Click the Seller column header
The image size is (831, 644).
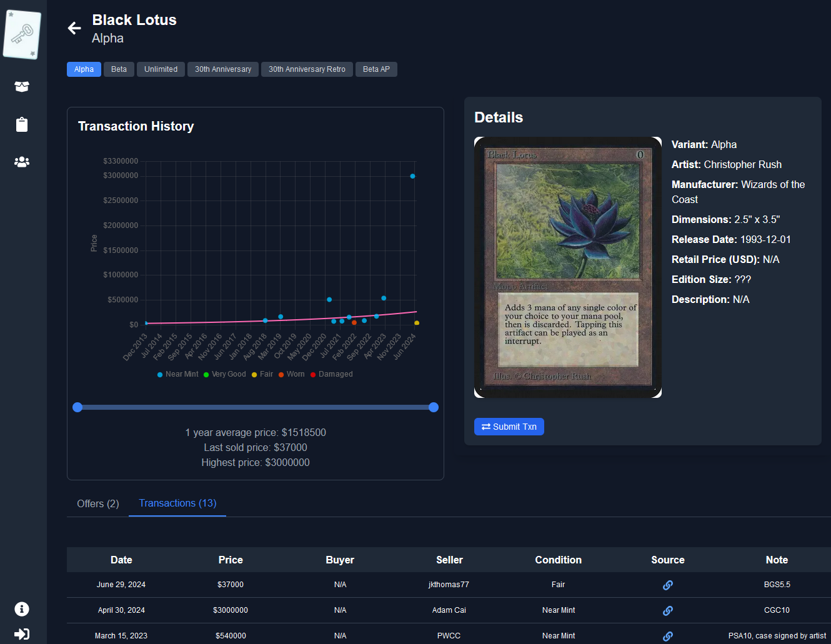click(x=449, y=560)
